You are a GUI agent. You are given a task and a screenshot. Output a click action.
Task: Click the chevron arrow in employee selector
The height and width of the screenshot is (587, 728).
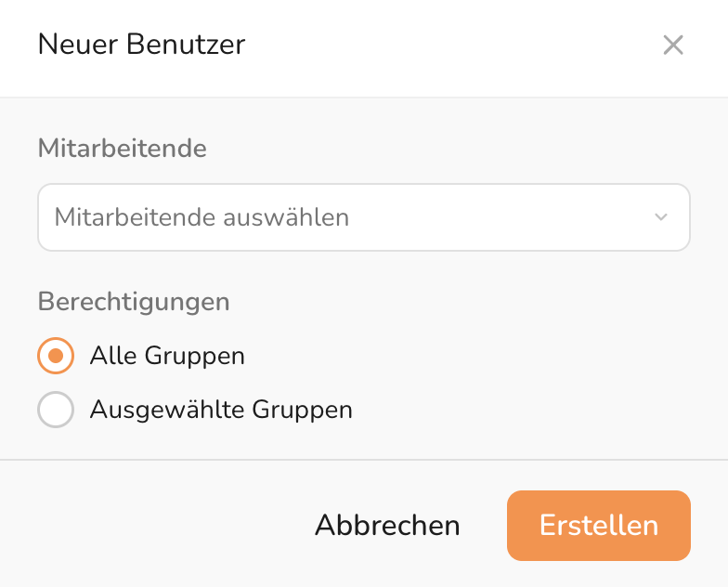(x=661, y=217)
